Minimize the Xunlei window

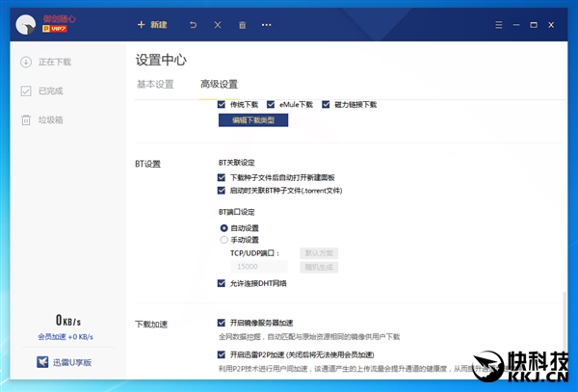pyautogui.click(x=516, y=25)
